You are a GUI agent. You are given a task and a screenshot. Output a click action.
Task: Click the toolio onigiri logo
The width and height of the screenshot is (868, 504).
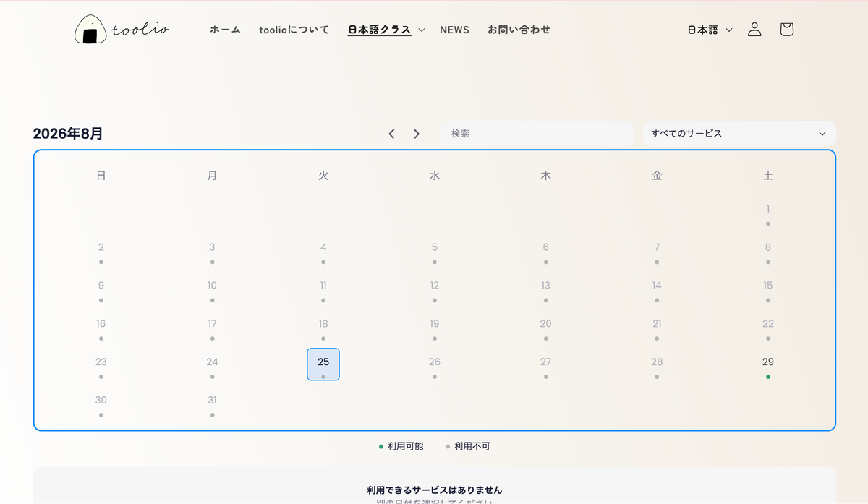tap(122, 30)
